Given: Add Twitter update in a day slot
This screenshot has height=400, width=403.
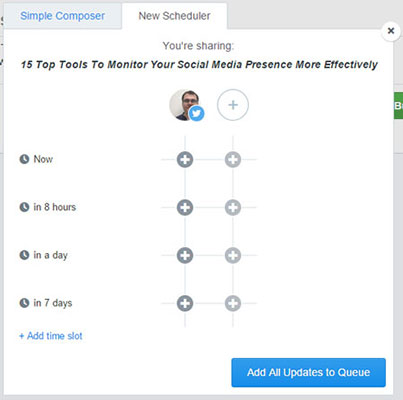Looking at the screenshot, I should point(185,255).
